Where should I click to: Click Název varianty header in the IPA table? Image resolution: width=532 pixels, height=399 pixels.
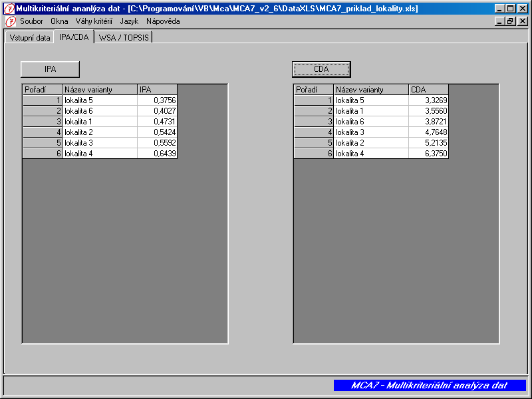pos(100,90)
